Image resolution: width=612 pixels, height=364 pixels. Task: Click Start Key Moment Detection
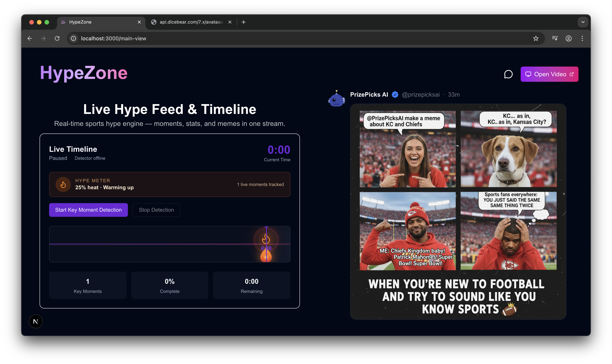pos(88,210)
